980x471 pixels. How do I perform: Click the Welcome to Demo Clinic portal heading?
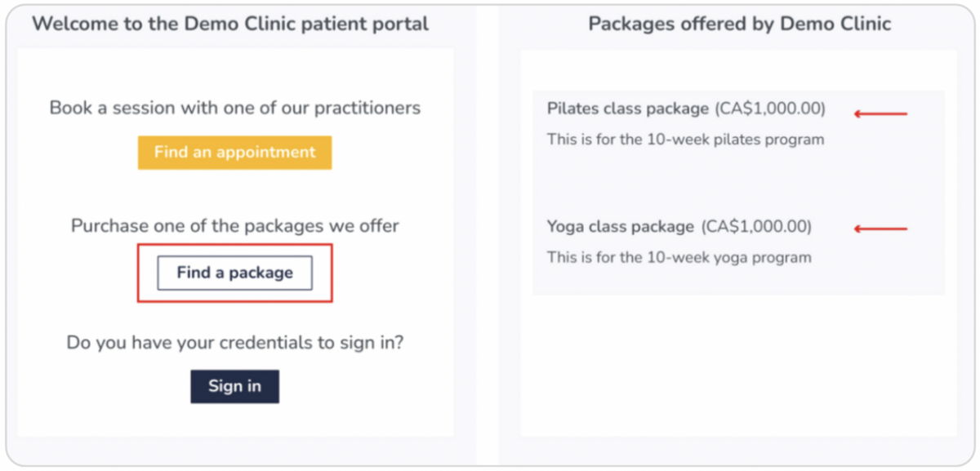pos(230,24)
